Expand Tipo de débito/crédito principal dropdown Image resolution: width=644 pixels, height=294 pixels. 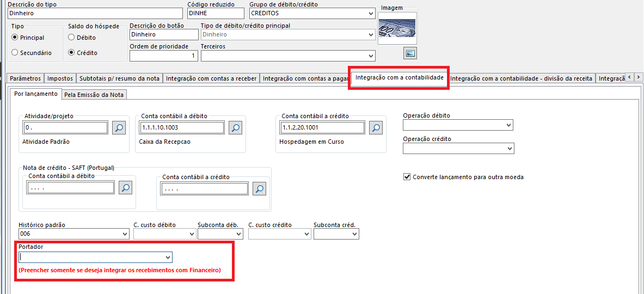(371, 35)
